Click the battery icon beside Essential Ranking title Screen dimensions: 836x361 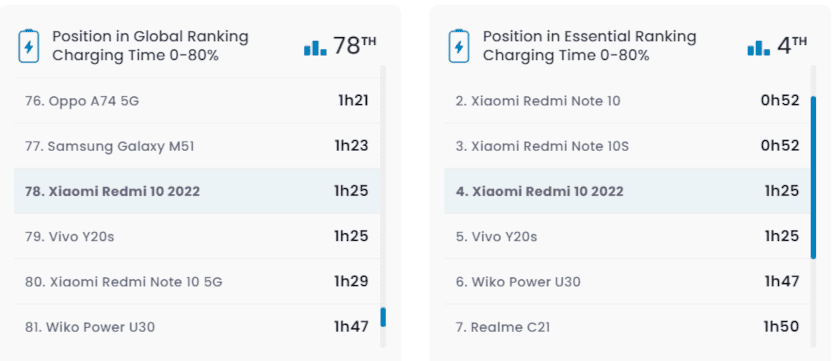pyautogui.click(x=459, y=46)
